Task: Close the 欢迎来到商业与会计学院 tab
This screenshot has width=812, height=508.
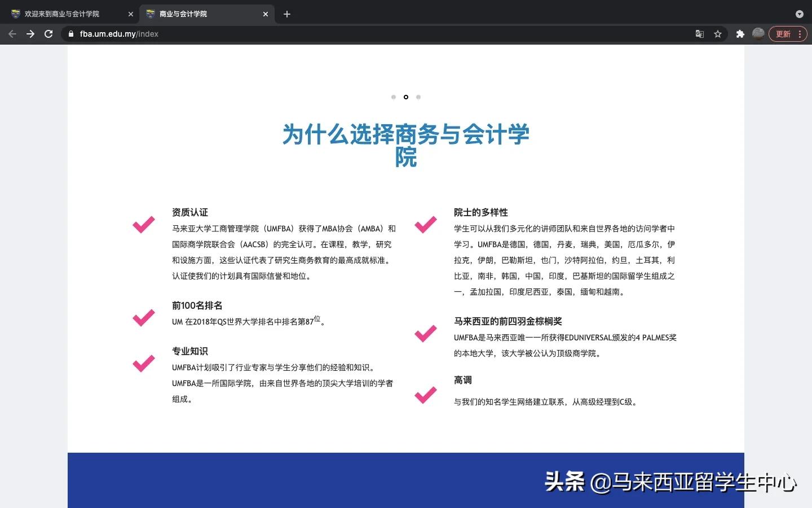Action: 131,14
